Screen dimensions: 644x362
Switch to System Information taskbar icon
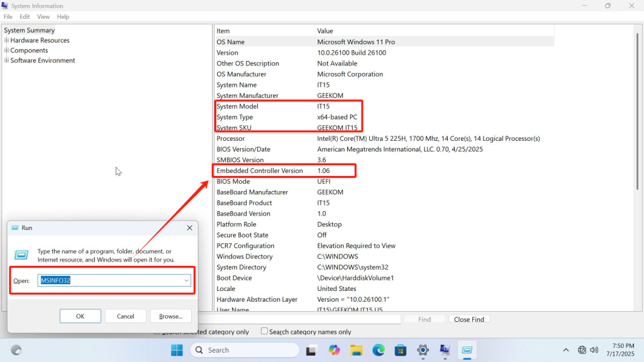click(x=445, y=350)
